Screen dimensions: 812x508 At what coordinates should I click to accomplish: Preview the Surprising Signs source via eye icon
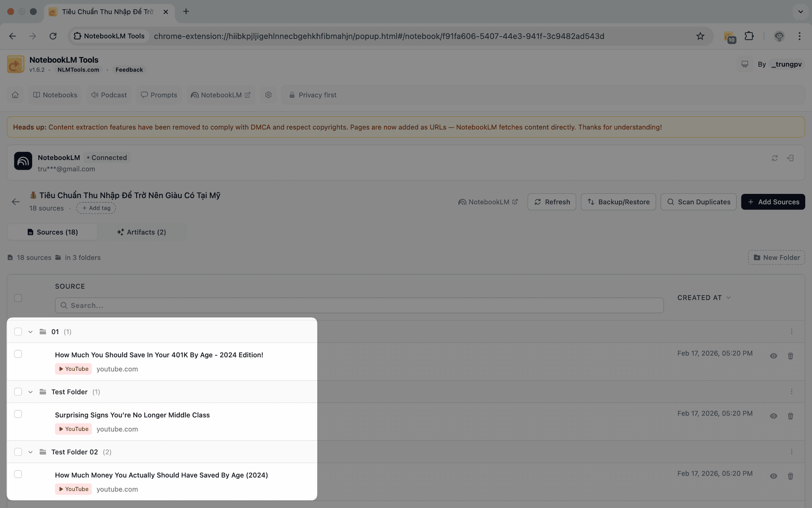tap(773, 416)
